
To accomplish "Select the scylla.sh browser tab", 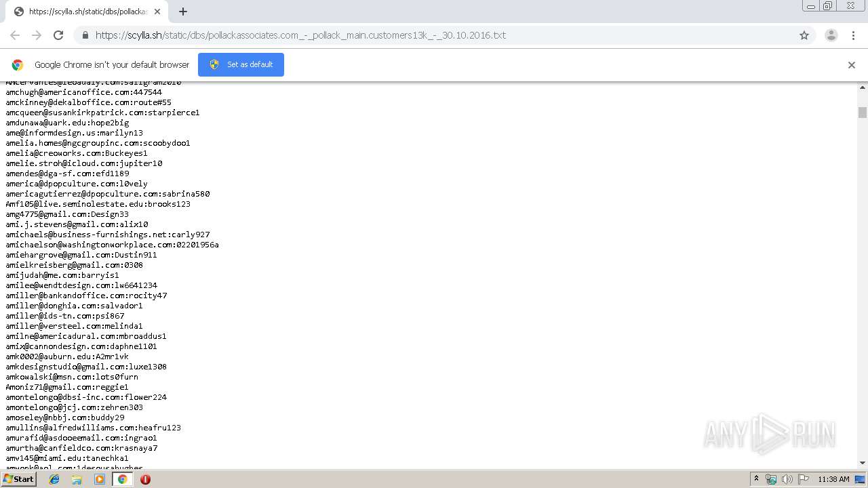I will coord(88,12).
